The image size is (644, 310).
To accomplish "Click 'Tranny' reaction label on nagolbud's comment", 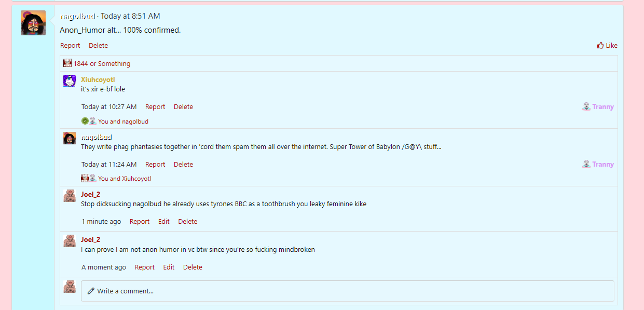I will coord(603,164).
